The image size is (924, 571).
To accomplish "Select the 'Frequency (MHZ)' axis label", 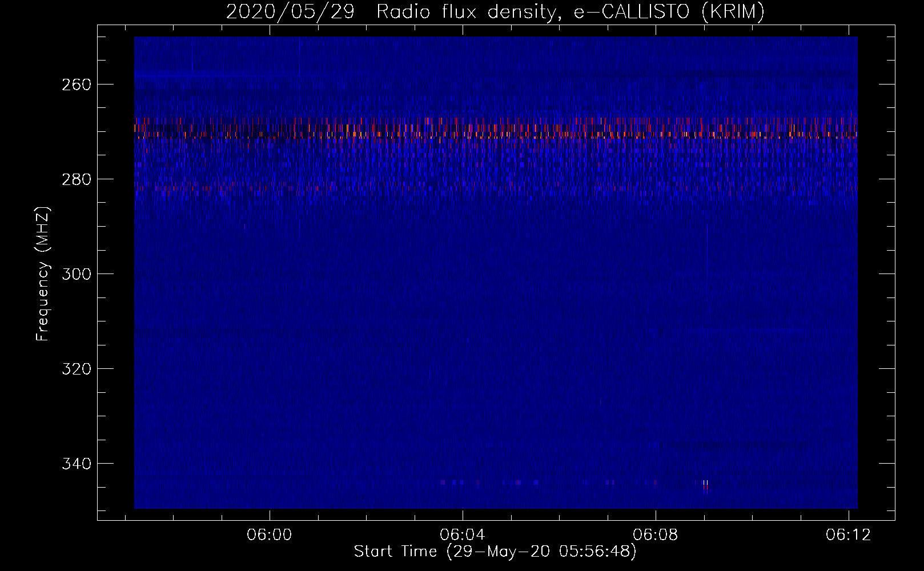I will (x=43, y=274).
